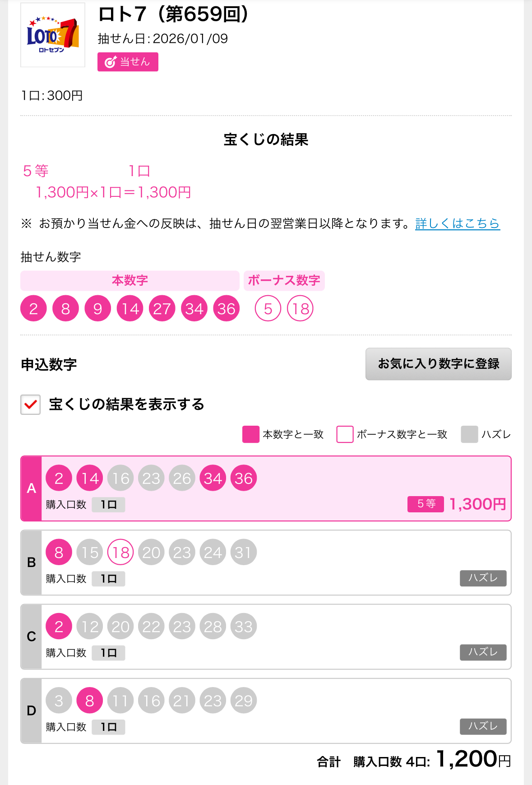This screenshot has height=785, width=532.
Task: Click winning number ball 27
Action: pyautogui.click(x=162, y=309)
